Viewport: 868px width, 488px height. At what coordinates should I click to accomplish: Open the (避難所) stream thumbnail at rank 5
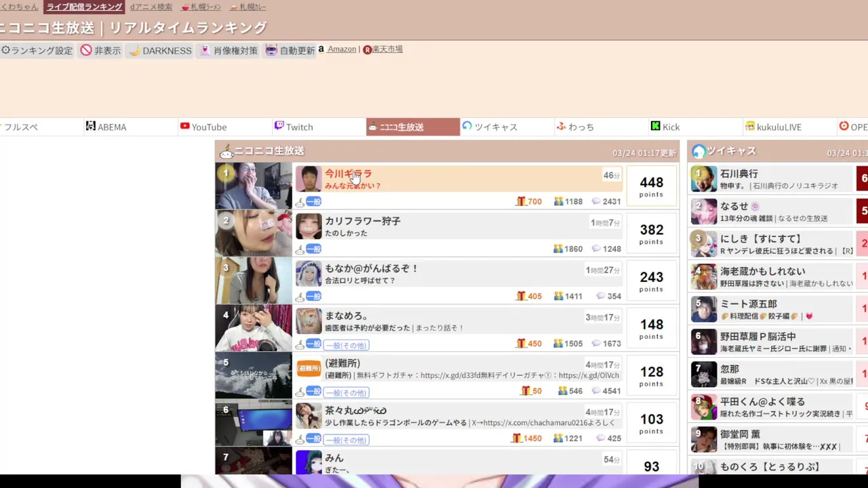point(254,375)
